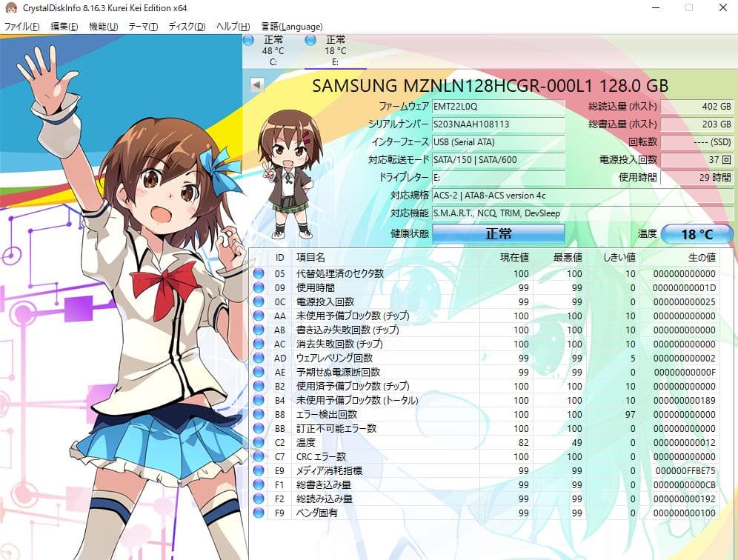Click the power-on count value 37 回

pyautogui.click(x=697, y=160)
